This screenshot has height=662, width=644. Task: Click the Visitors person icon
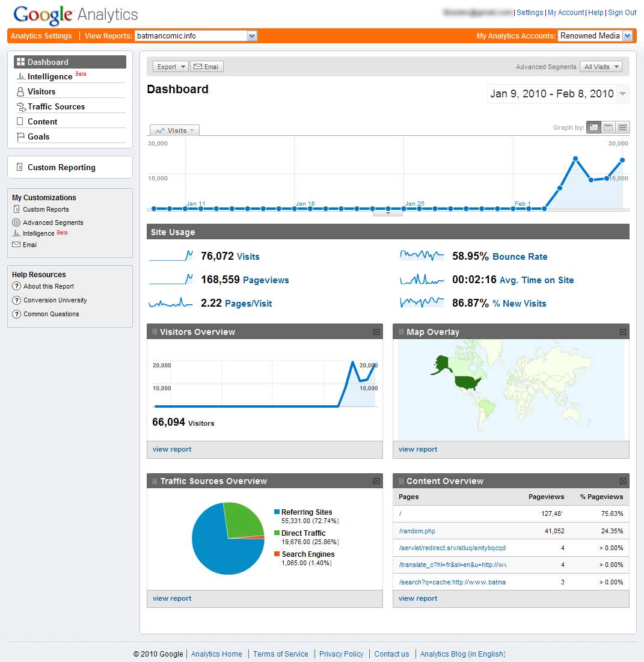[20, 91]
